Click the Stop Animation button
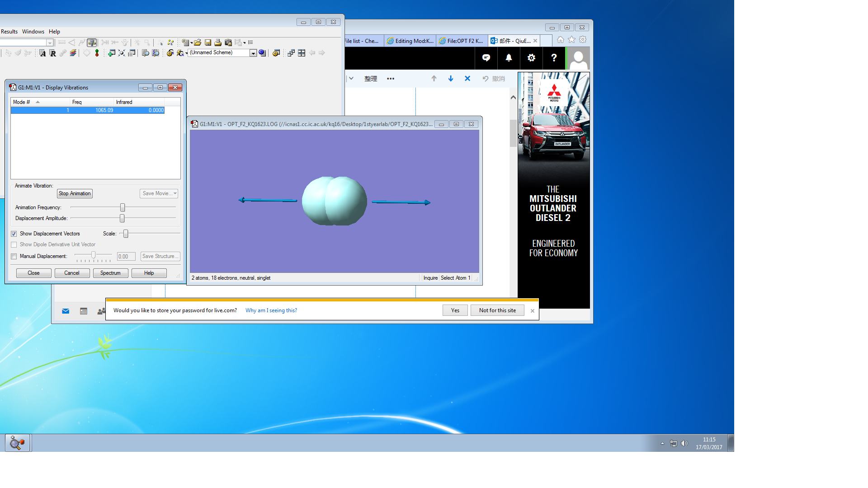Screen dimensions: 868x488 75,193
